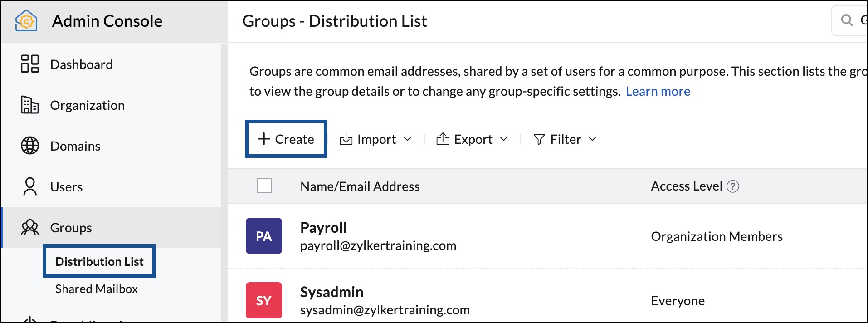This screenshot has width=868, height=323.
Task: Open the Sysadmin group name
Action: [332, 292]
